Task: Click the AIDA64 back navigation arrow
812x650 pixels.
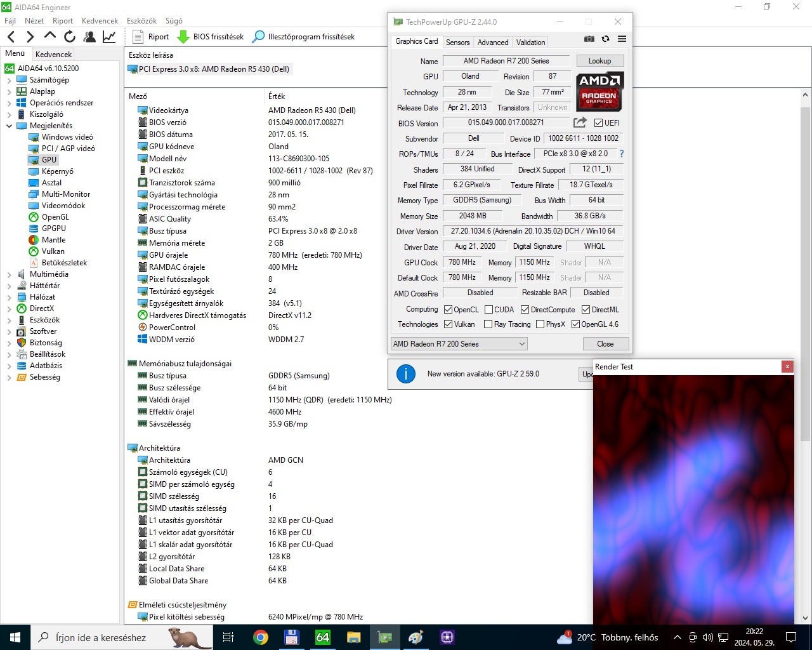Action: point(11,37)
